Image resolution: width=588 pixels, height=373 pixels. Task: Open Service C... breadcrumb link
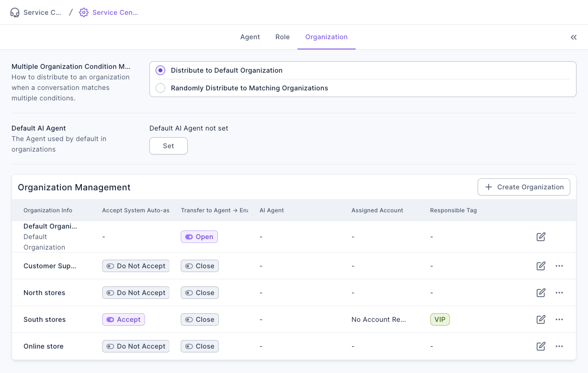[x=42, y=12]
